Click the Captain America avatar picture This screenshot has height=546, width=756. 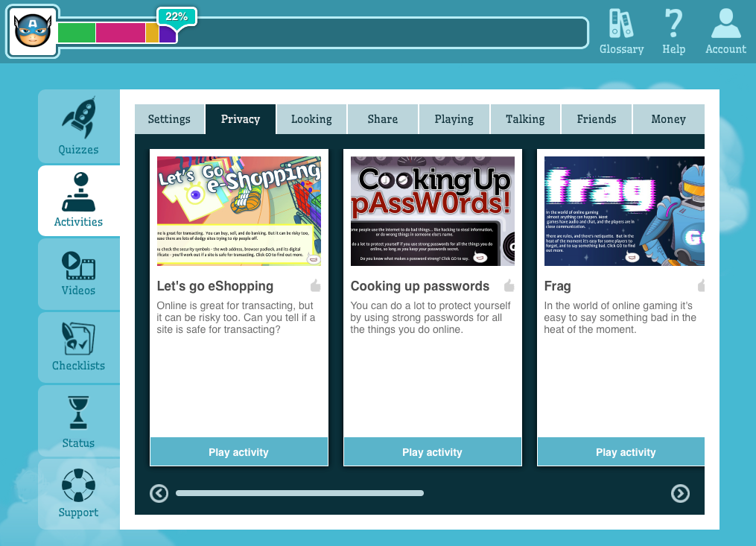click(x=33, y=32)
